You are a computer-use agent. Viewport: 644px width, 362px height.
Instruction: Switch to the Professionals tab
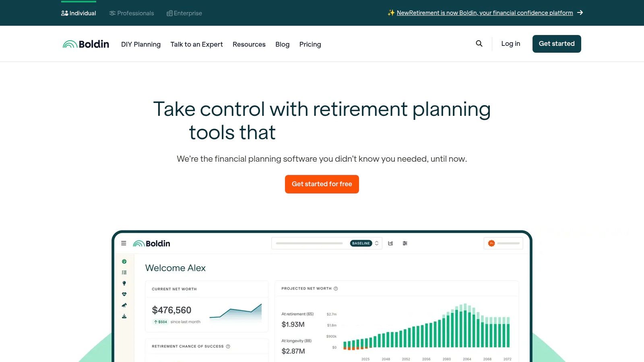pyautogui.click(x=131, y=13)
